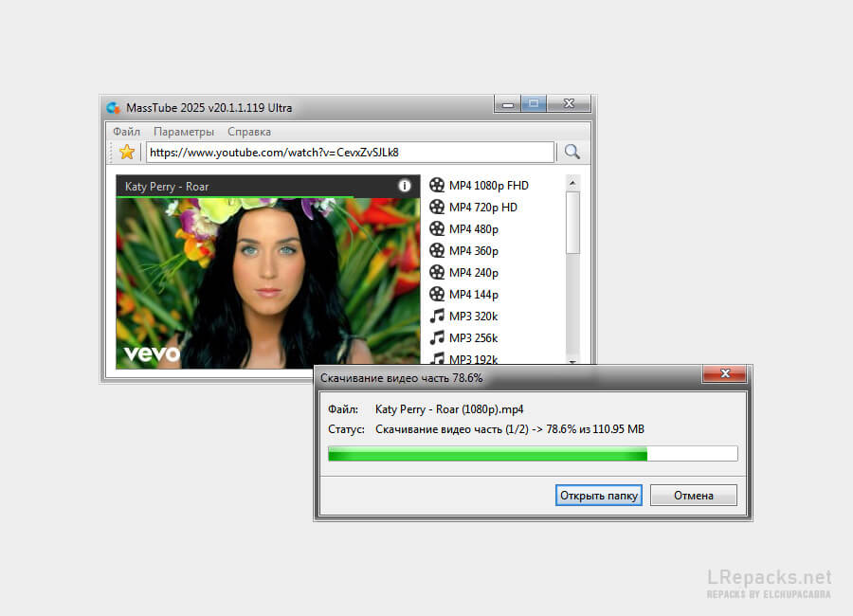This screenshot has height=616, width=853.
Task: Close the MassTube main window
Action: coord(569,103)
